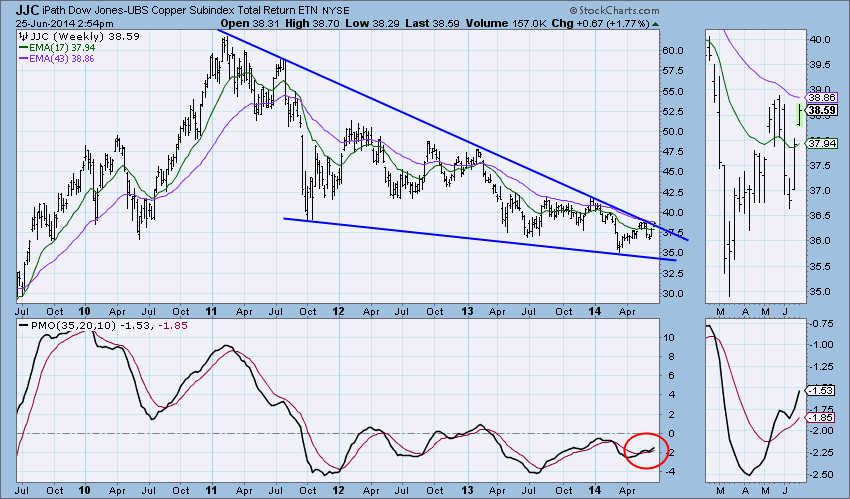Click the boxed -1.53 PMO value tag
This screenshot has height=499, width=850.
click(822, 390)
